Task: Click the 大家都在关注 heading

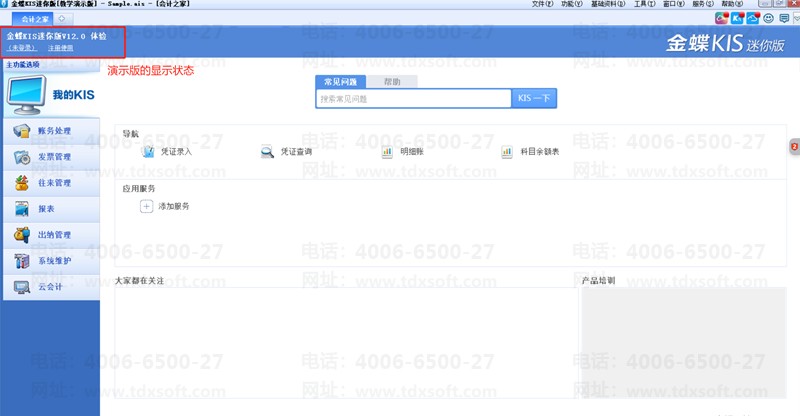Action: (139, 281)
